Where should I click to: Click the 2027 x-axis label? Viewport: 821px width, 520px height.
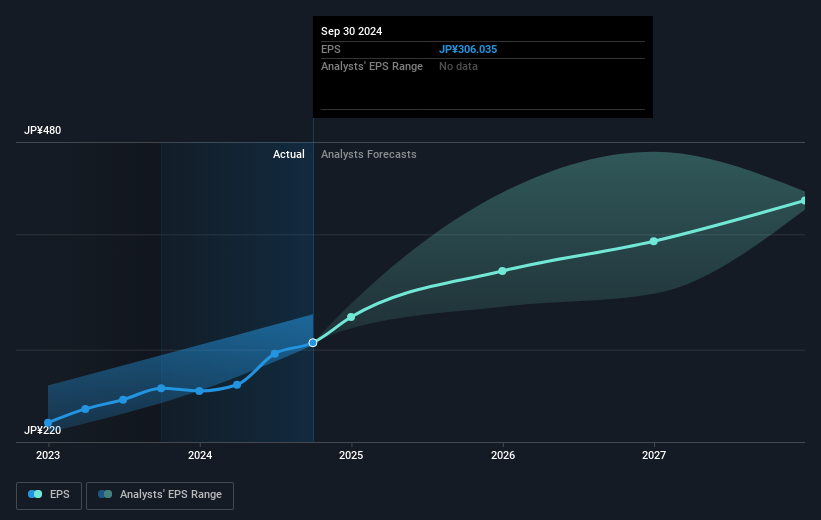click(654, 455)
